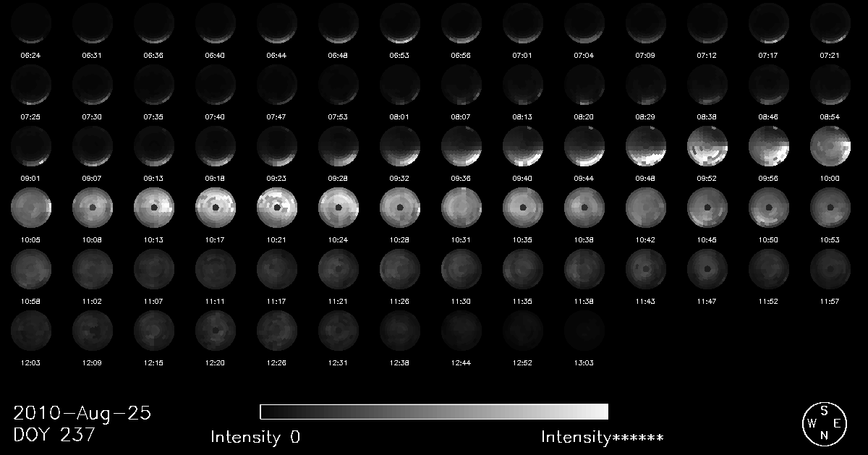Image resolution: width=868 pixels, height=455 pixels.
Task: Click the 12:15 timestamp text
Action: point(153,362)
